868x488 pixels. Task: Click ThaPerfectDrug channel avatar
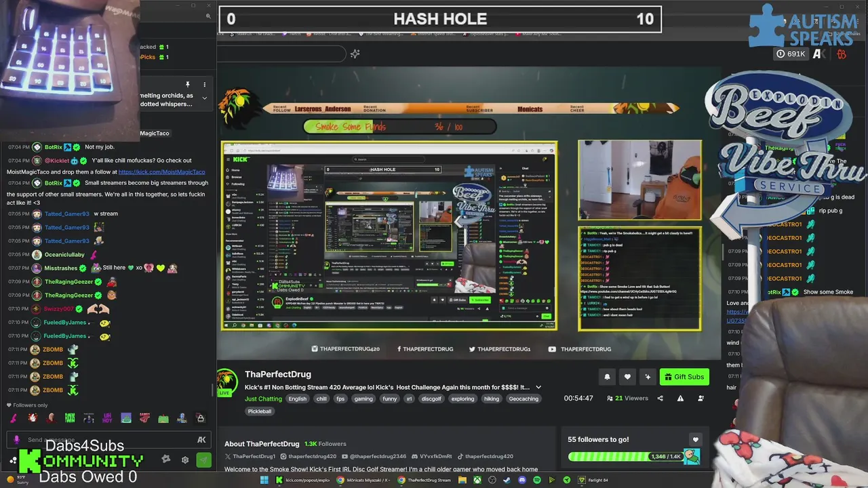click(x=227, y=382)
